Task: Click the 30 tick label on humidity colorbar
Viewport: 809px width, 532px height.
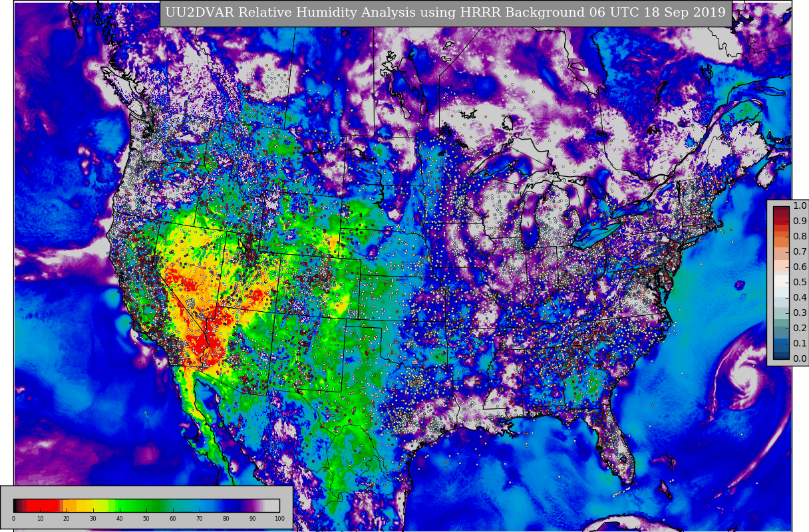Action: (93, 519)
